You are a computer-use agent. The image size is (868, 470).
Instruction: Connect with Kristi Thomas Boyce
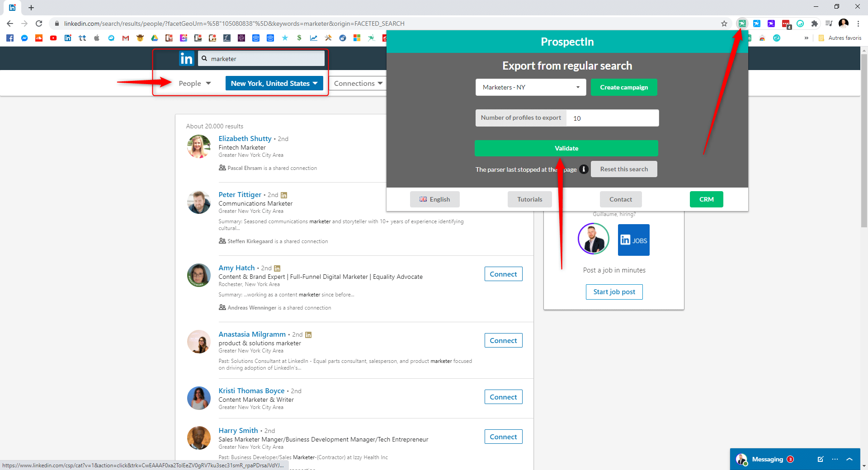503,397
